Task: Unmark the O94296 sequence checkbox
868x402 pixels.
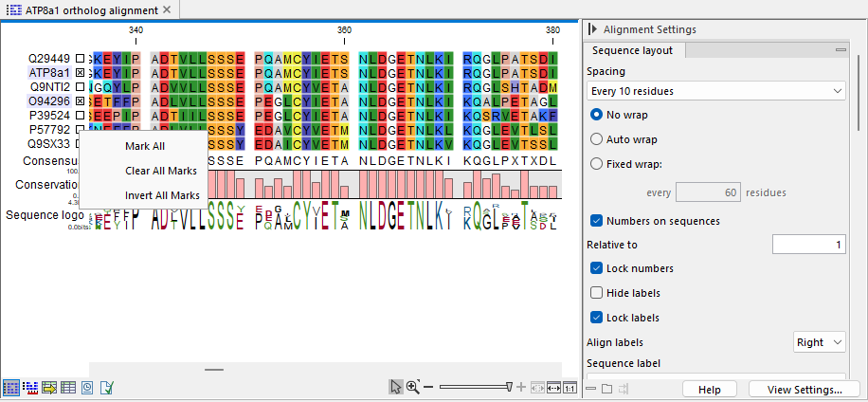Action: 81,101
